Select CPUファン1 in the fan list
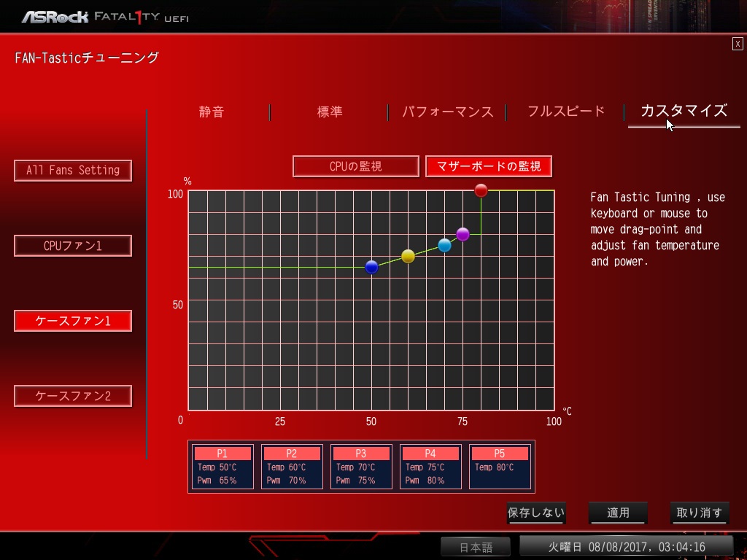Image resolution: width=747 pixels, height=560 pixels. tap(73, 246)
